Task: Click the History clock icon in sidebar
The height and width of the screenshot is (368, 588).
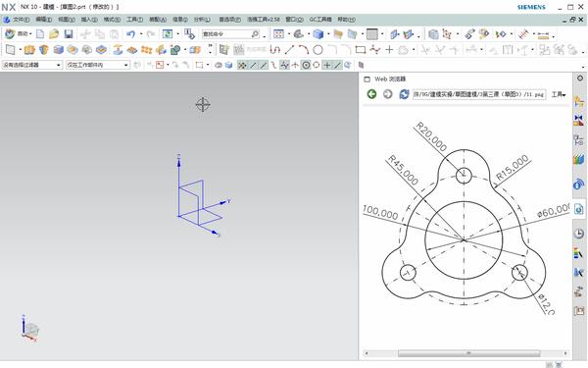Action: point(579,234)
